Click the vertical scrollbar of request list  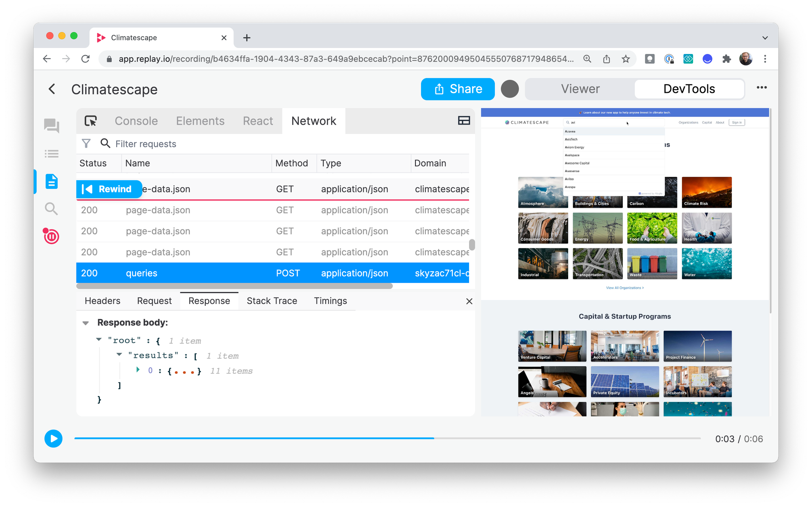coord(472,244)
